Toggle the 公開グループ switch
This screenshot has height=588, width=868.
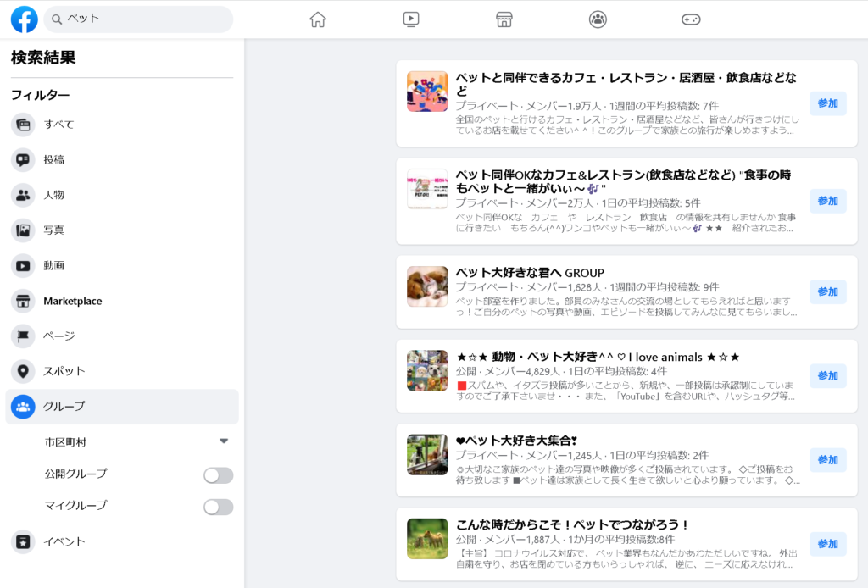coord(218,475)
